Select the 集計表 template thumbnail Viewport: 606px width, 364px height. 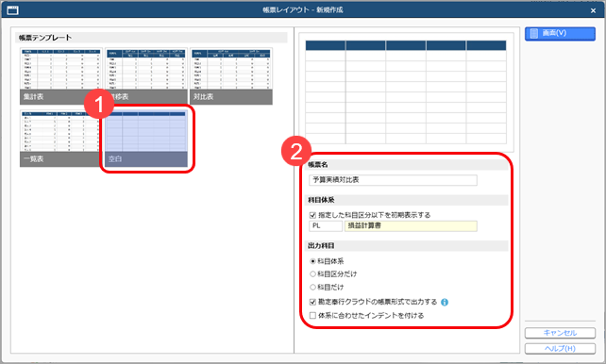pos(60,76)
